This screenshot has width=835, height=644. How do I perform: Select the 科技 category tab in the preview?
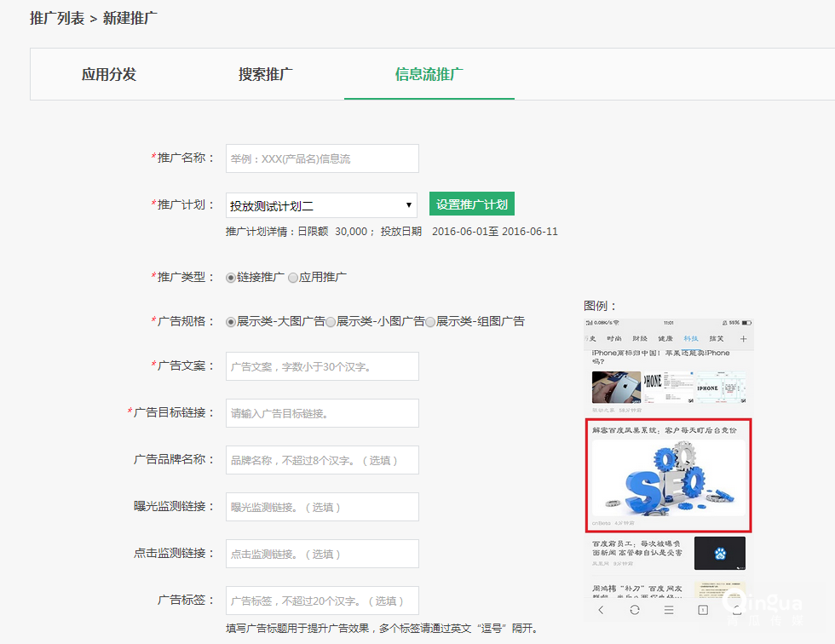tap(689, 337)
